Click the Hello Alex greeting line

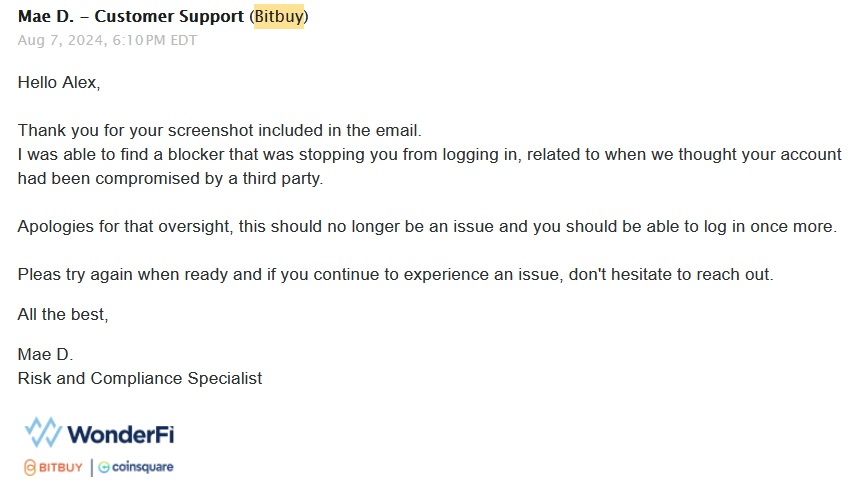(59, 83)
